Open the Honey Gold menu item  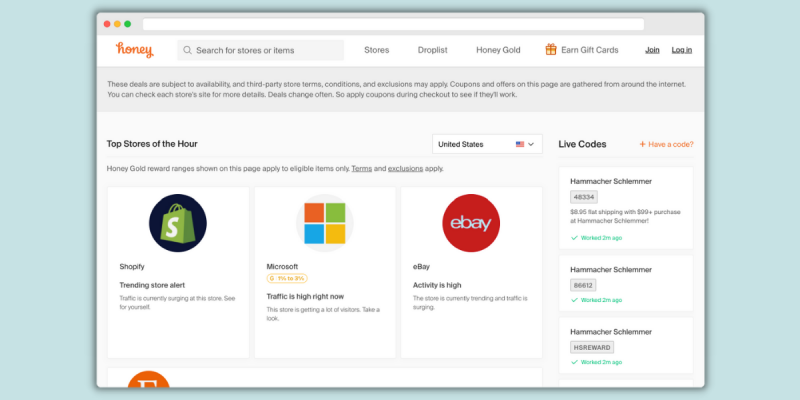498,50
